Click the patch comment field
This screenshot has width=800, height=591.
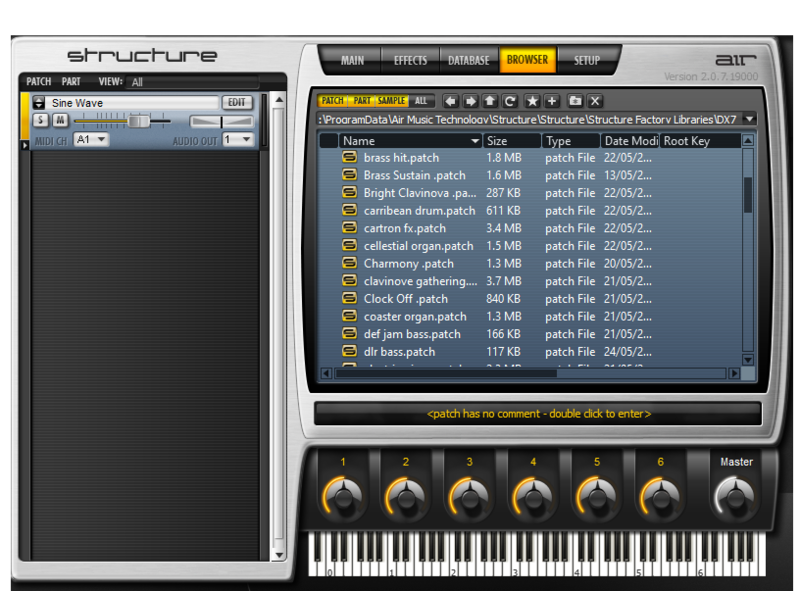click(x=538, y=413)
